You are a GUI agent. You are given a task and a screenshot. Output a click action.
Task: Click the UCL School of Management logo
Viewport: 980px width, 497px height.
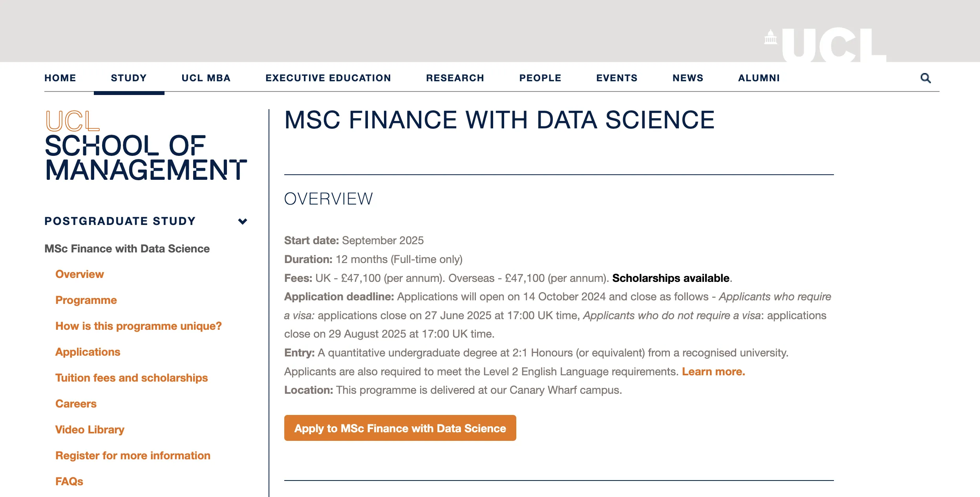146,146
